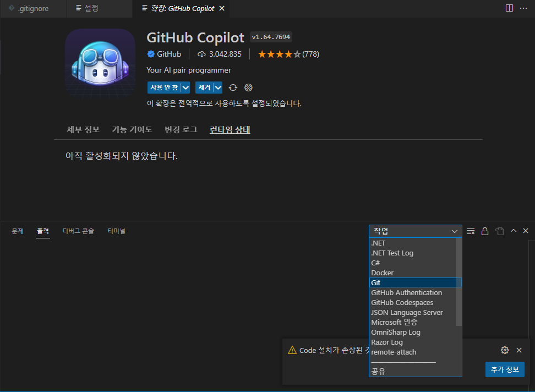Open the notification settings gear
Image resolution: width=535 pixels, height=392 pixels.
pos(505,350)
